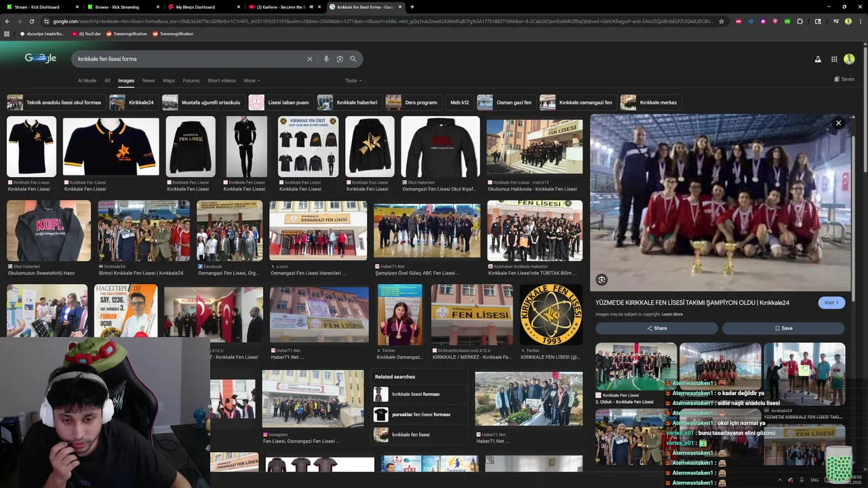Click Chrome profile avatar in toolbar
The image size is (868, 488).
pyautogui.click(x=848, y=21)
